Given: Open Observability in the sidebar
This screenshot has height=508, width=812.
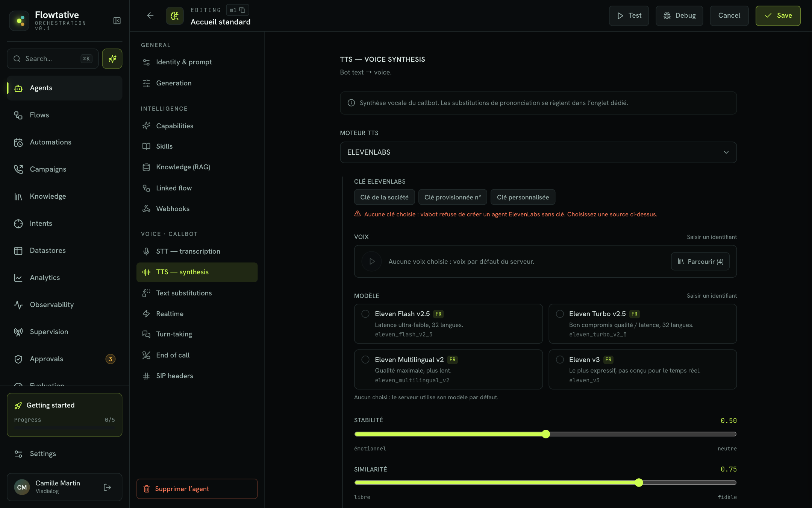Looking at the screenshot, I should 64,305.
